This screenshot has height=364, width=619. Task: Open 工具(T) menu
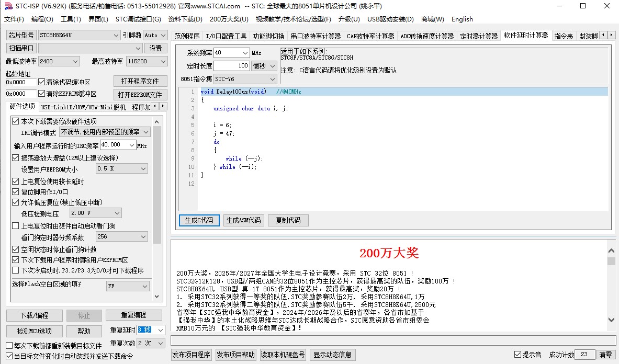(71, 19)
